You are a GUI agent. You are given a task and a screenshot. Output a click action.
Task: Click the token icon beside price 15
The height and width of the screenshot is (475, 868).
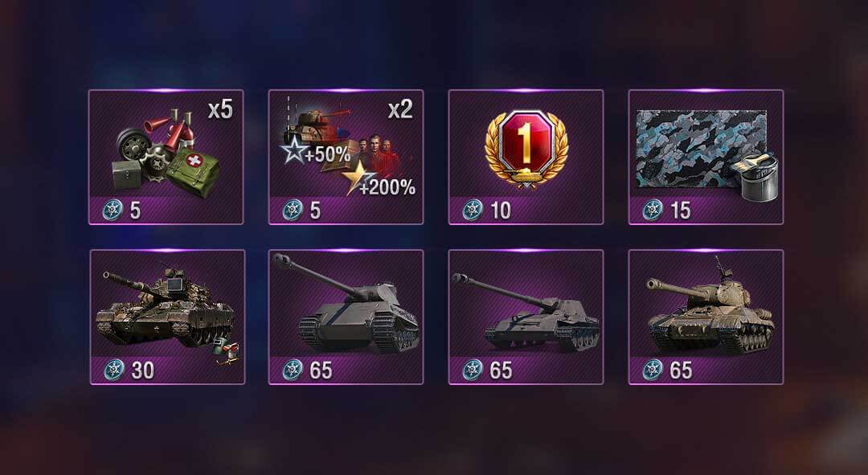pyautogui.click(x=653, y=211)
